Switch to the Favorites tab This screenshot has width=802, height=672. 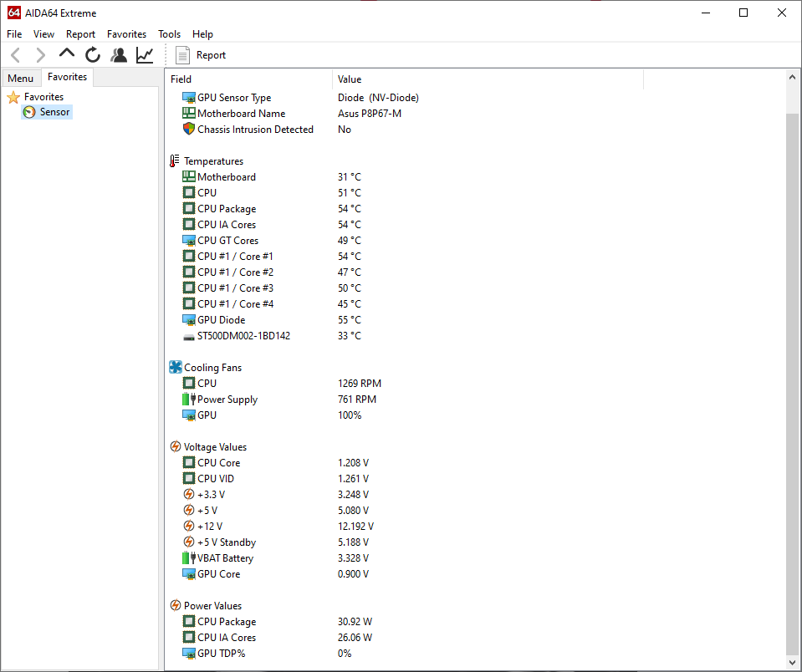pyautogui.click(x=67, y=77)
